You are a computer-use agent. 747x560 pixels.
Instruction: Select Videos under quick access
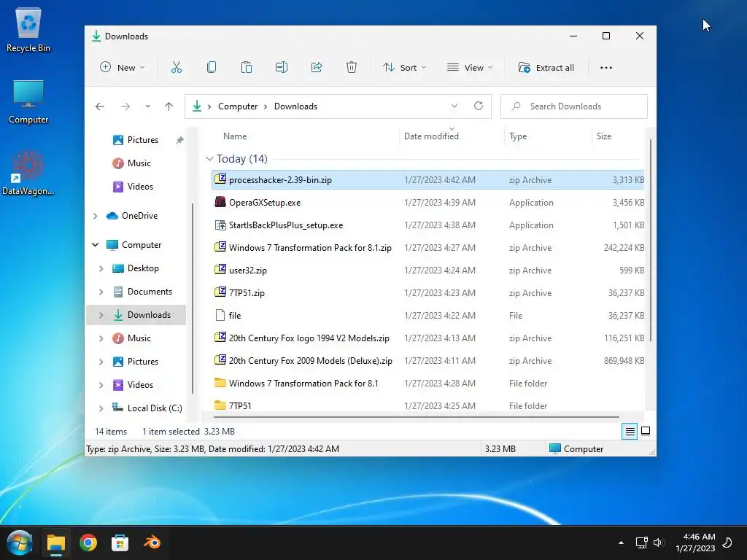(133, 187)
